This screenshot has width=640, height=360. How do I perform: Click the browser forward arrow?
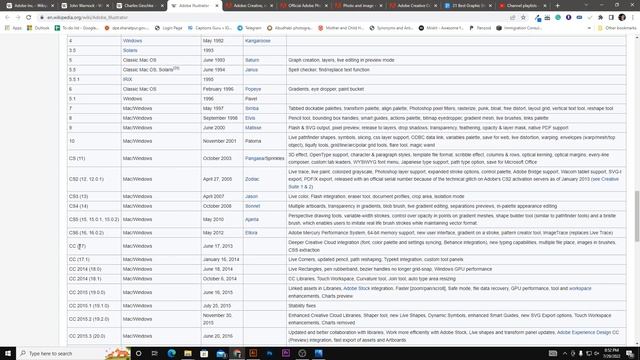pyautogui.click(x=18, y=18)
